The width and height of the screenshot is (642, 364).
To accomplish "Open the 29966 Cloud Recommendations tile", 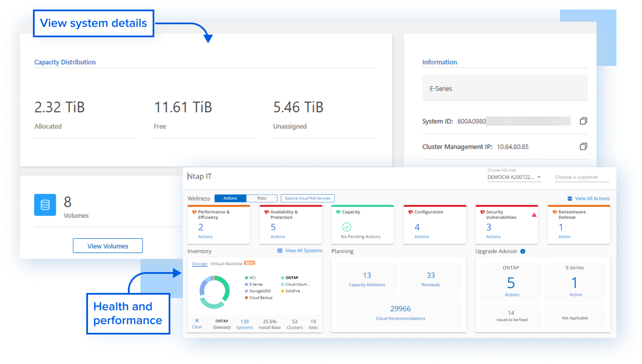I will click(400, 312).
